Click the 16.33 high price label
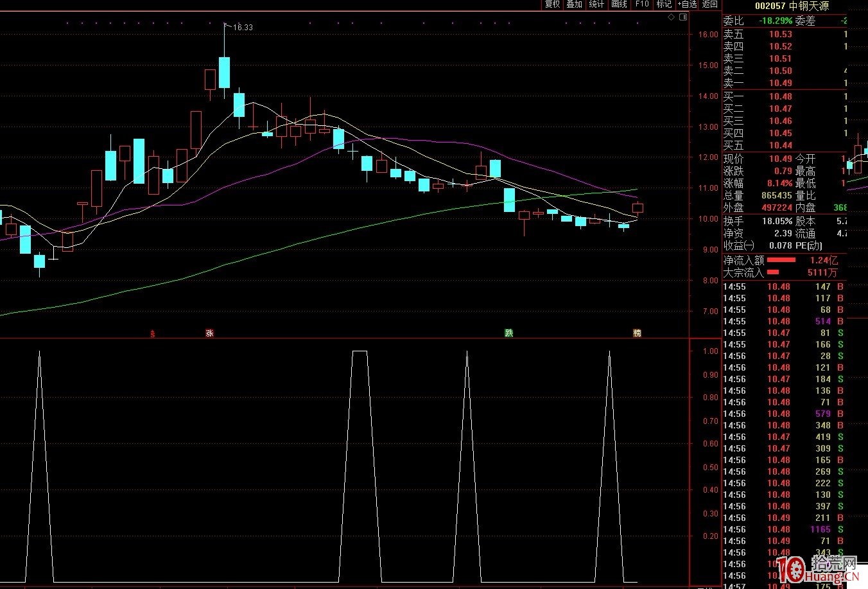Image resolution: width=868 pixels, height=589 pixels. click(243, 28)
